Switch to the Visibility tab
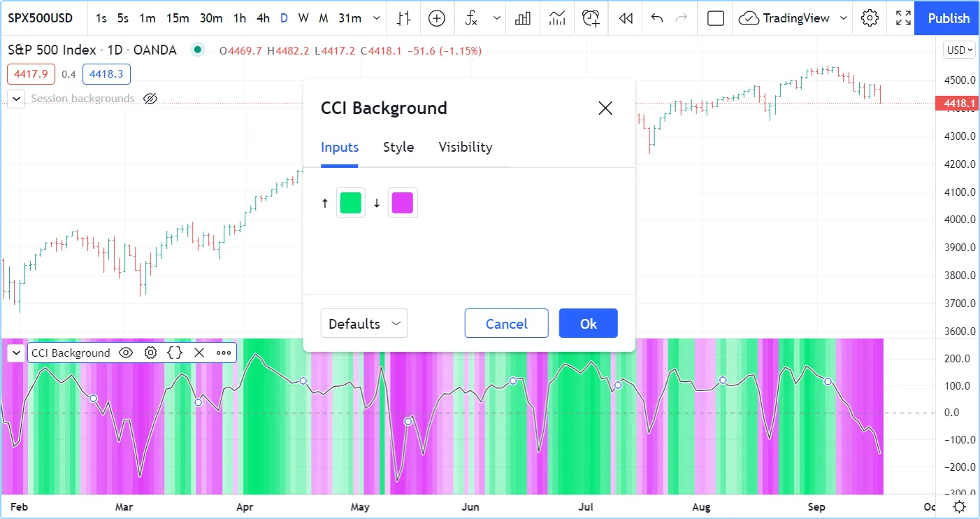The height and width of the screenshot is (519, 980). (466, 147)
